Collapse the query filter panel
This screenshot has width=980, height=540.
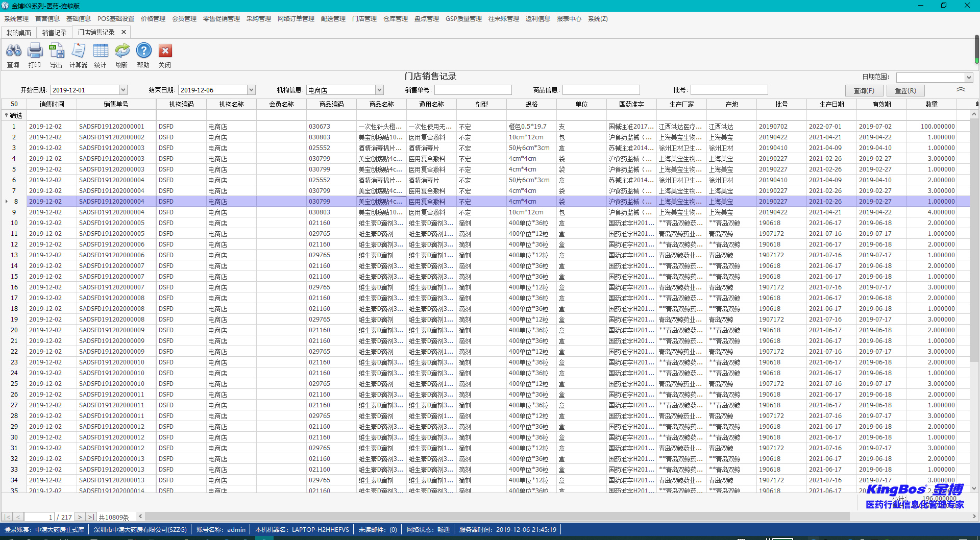pos(961,89)
